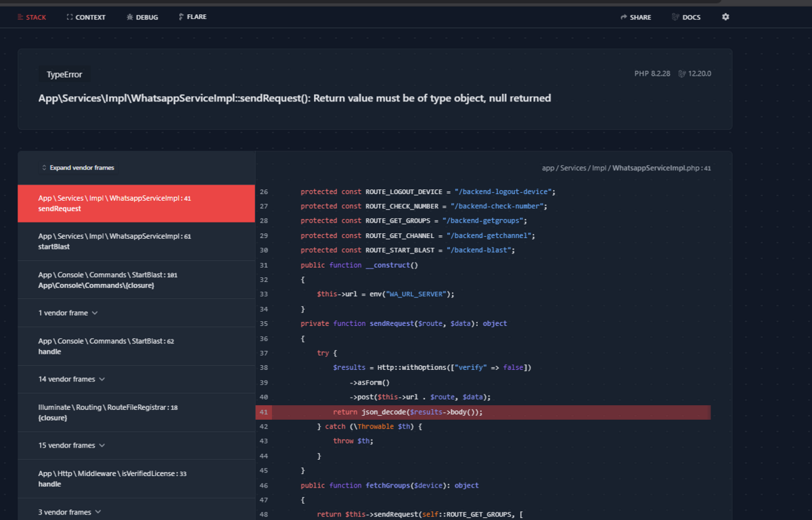Screen dimensions: 812x520
Task: Click the Context tab icon
Action: [x=70, y=18]
